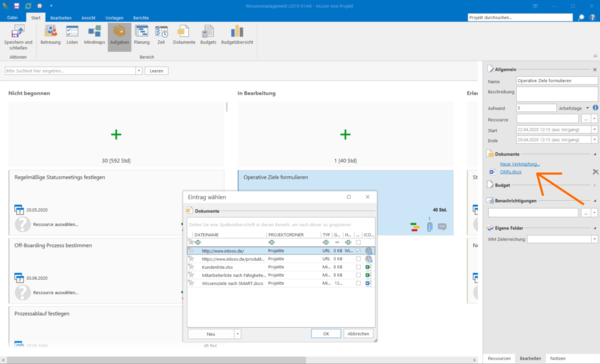Click the Neu button in dialog
The width and height of the screenshot is (600, 364).
pos(211,334)
